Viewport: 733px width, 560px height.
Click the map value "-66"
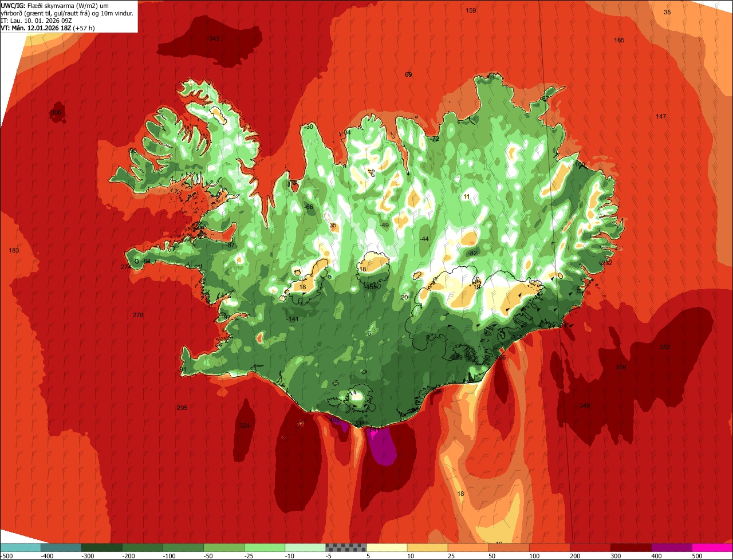(309, 207)
